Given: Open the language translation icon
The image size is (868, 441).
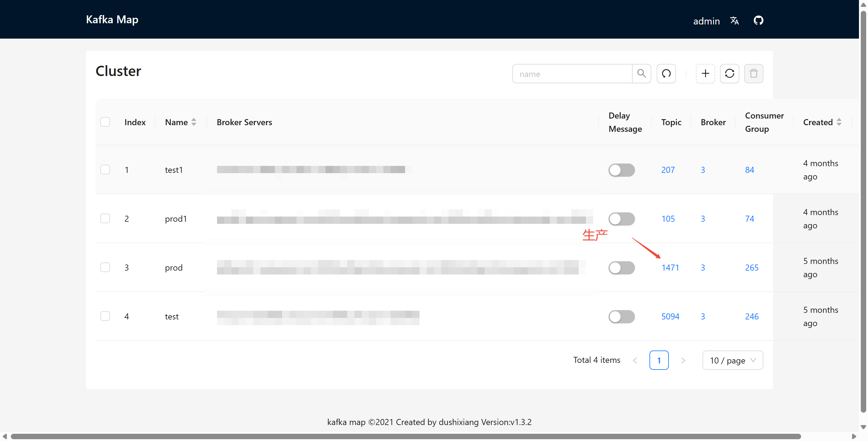Looking at the screenshot, I should [x=734, y=21].
